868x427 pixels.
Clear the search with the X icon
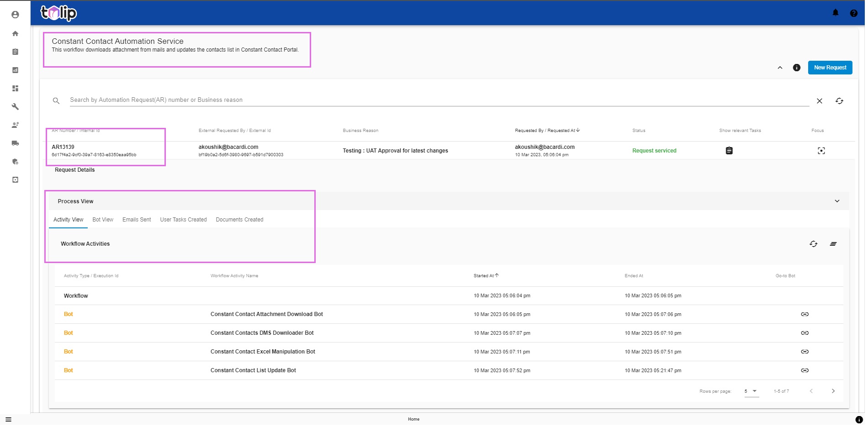[x=820, y=101]
